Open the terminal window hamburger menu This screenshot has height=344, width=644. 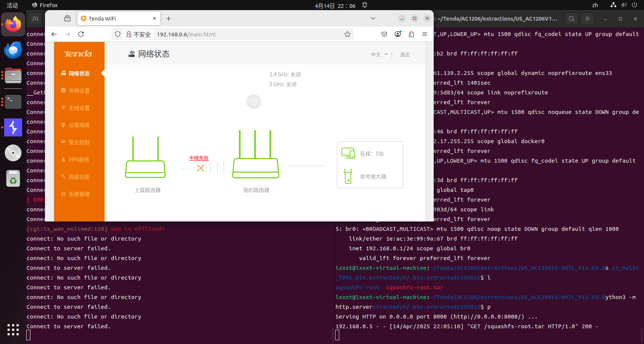[x=587, y=19]
